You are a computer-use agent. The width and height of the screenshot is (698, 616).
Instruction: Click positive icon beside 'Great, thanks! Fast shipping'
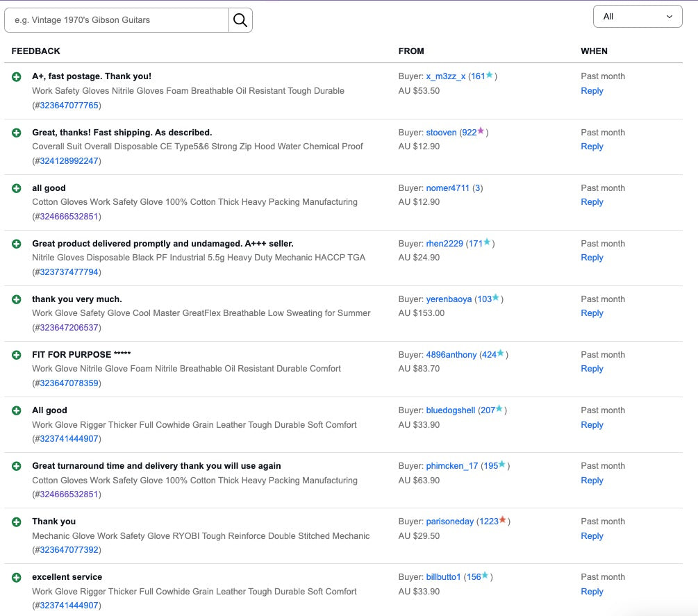pos(17,133)
